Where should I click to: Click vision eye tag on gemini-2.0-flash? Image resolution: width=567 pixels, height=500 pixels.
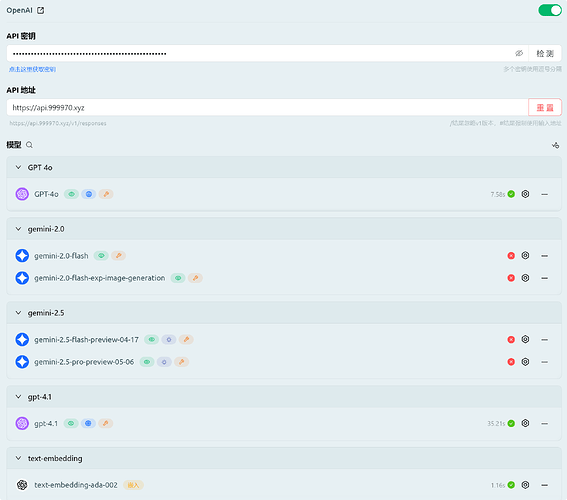point(101,256)
